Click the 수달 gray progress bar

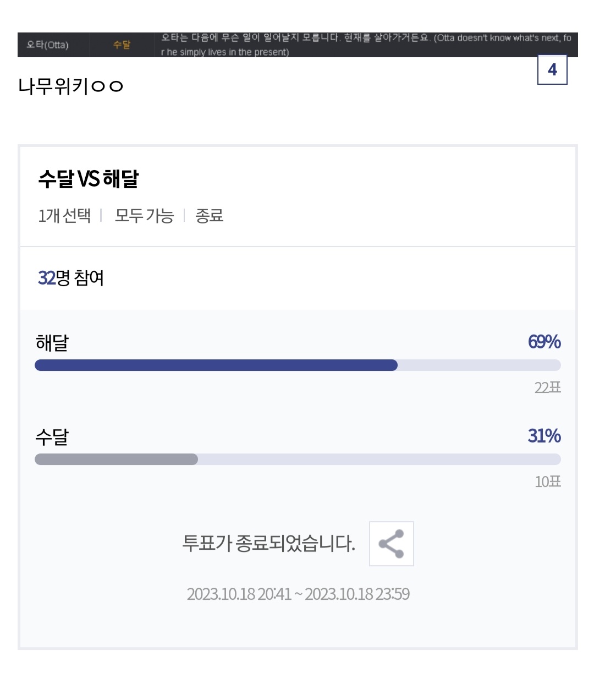116,460
